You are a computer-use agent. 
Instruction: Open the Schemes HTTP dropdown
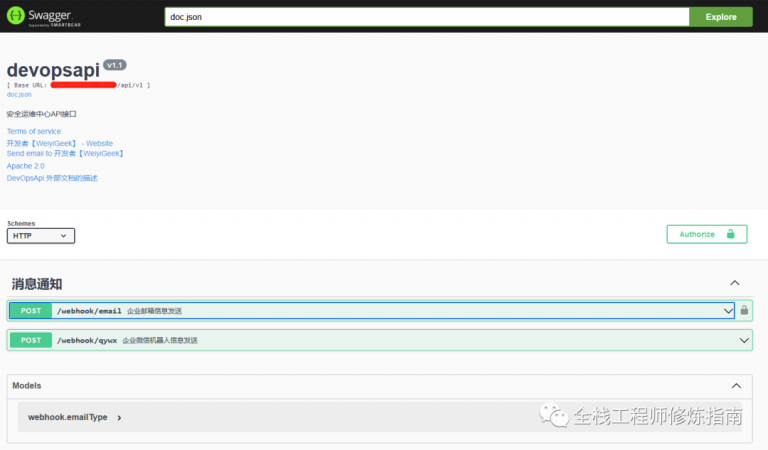tap(41, 236)
